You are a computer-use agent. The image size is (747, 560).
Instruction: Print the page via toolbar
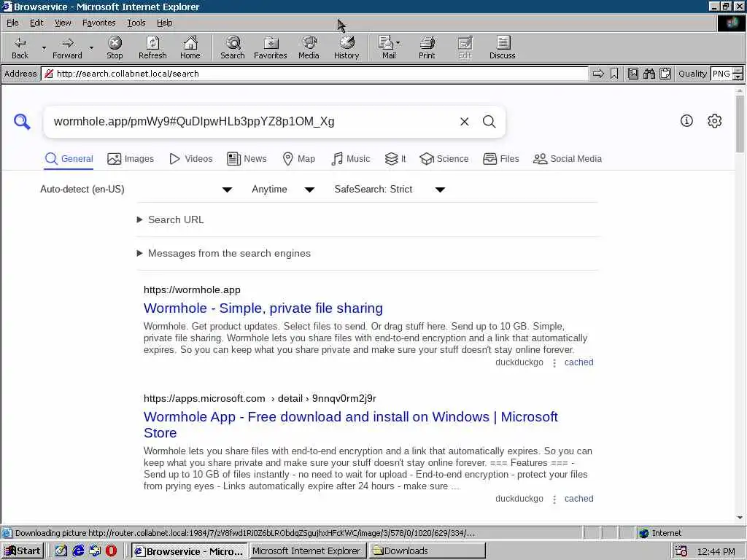(x=426, y=47)
